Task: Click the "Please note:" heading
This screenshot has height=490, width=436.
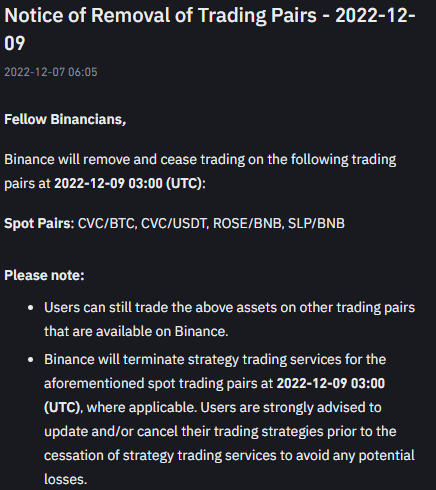Action: (x=44, y=275)
